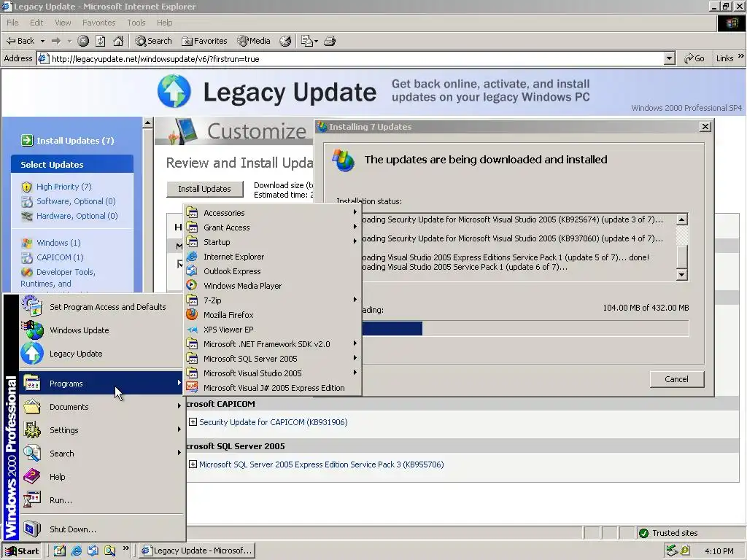Click the Legacy Update globe logo
747x560 pixels.
(x=174, y=91)
